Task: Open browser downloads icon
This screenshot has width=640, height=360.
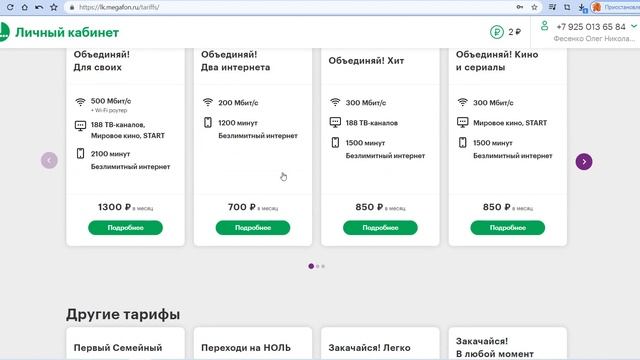Action: coord(583,7)
